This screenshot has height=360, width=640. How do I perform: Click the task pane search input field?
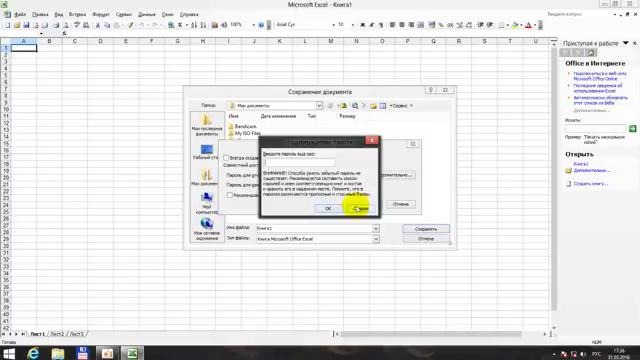point(596,129)
